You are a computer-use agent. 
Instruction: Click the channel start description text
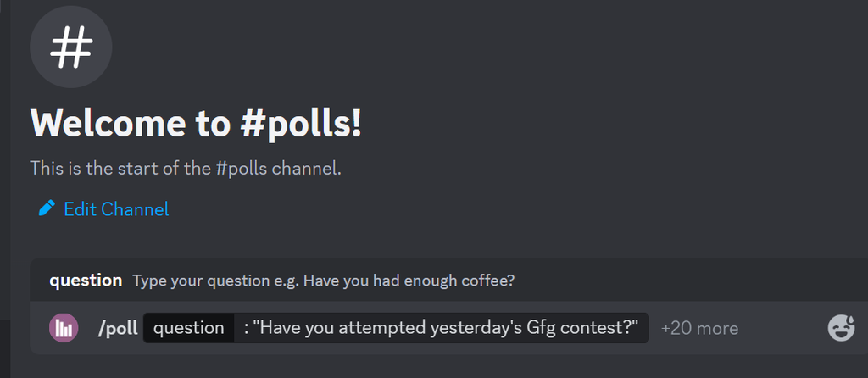click(x=186, y=168)
